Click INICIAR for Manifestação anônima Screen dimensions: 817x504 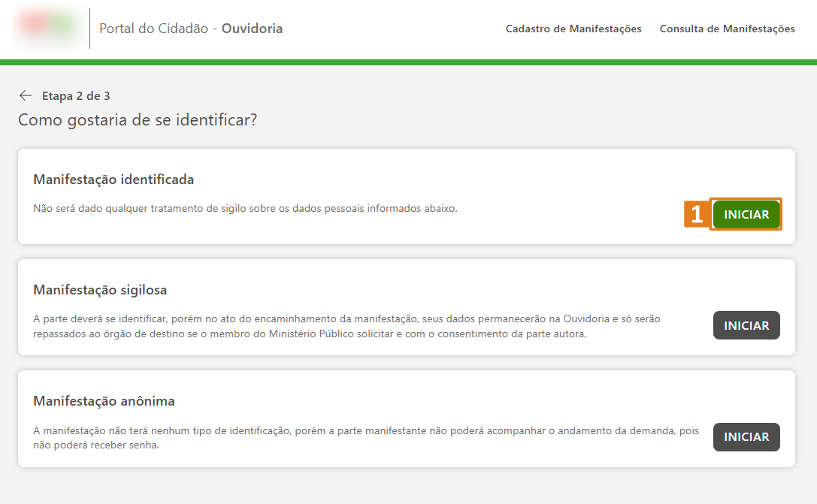746,437
